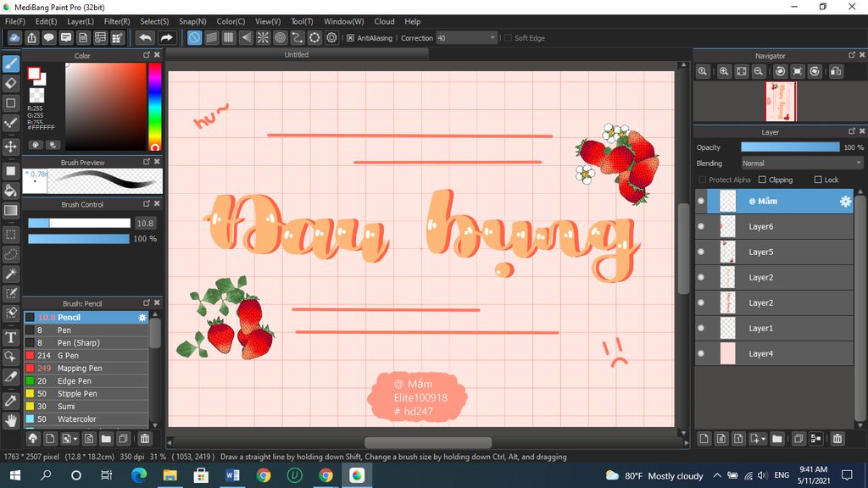Select the Gradient tool
This screenshot has width=868, height=488.
(x=10, y=210)
